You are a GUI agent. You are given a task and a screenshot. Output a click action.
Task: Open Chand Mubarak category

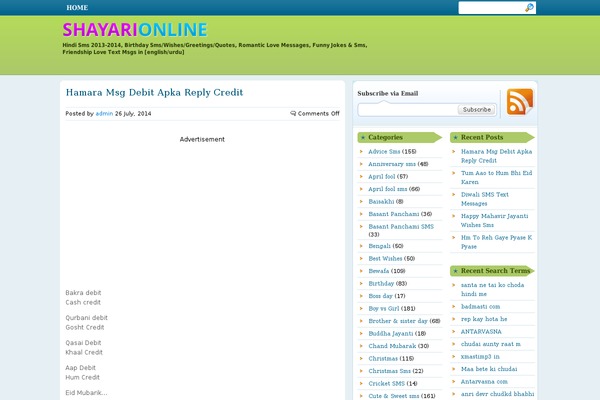click(392, 346)
